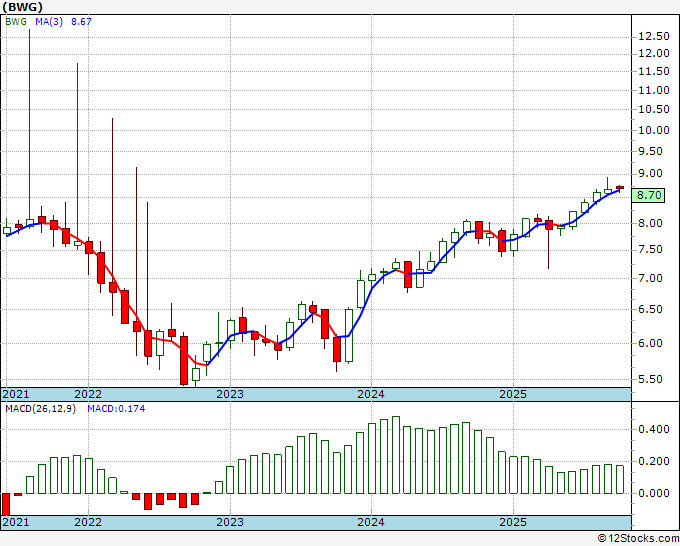Click the 10.00 price axis label

click(654, 130)
